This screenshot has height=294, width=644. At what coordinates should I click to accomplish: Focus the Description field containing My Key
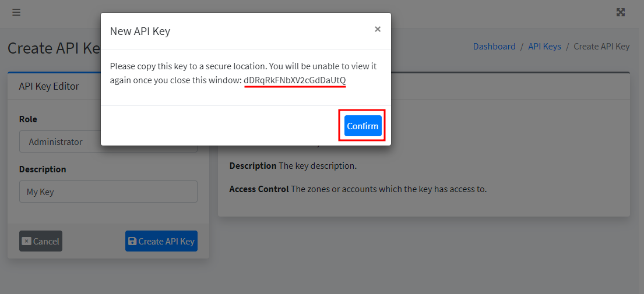coord(108,192)
